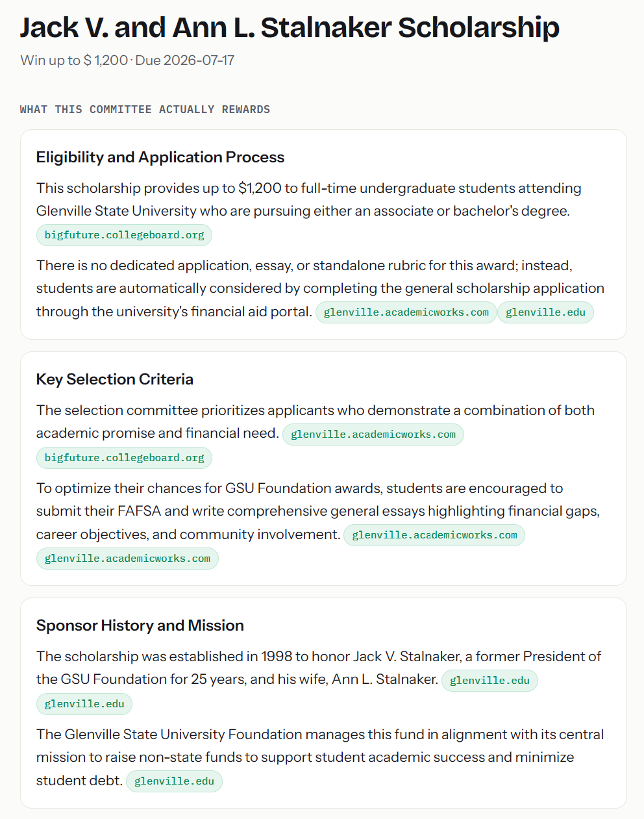Click the "Key Selection Criteria" heading
Screen dimensions: 644x819
pyautogui.click(x=115, y=379)
